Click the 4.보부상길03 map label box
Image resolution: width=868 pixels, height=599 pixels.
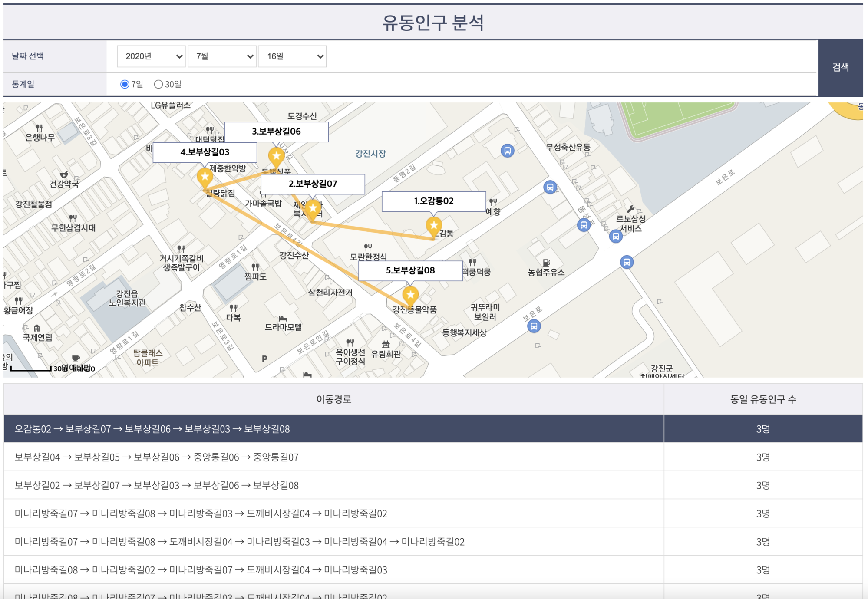tap(205, 152)
